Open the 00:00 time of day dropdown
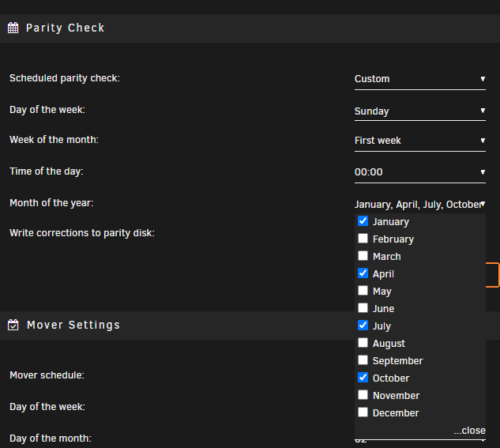Viewport: 500px width, 448px height. (420, 172)
